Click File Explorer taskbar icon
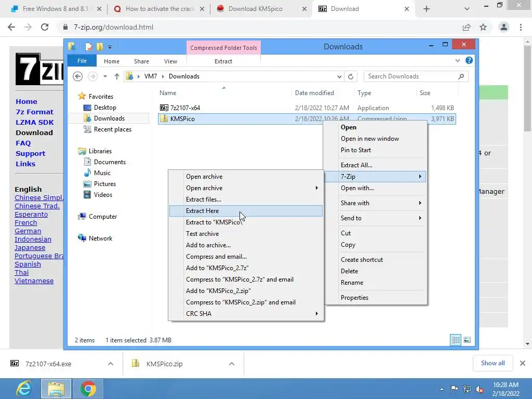 tap(56, 389)
